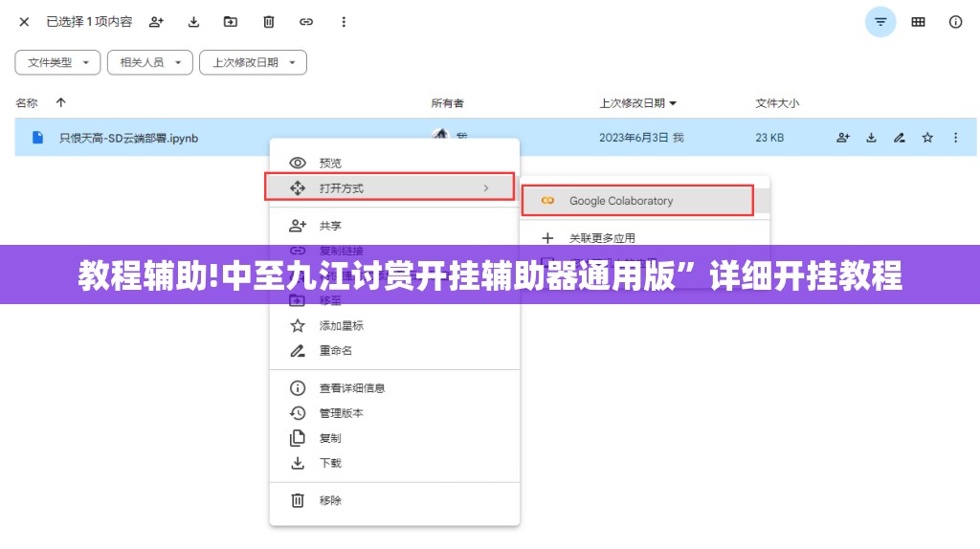980x549 pixels.
Task: Choose 关联更多应用 in the submenu
Action: (644, 238)
